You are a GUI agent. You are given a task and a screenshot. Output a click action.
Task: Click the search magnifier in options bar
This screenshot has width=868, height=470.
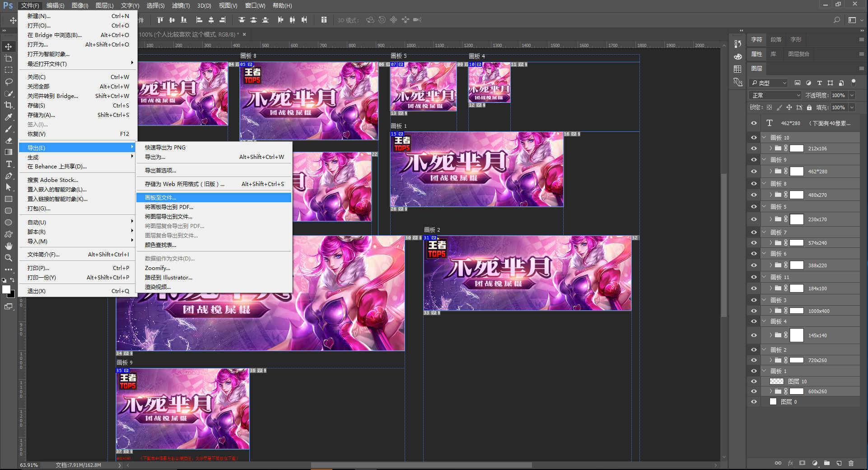point(837,20)
